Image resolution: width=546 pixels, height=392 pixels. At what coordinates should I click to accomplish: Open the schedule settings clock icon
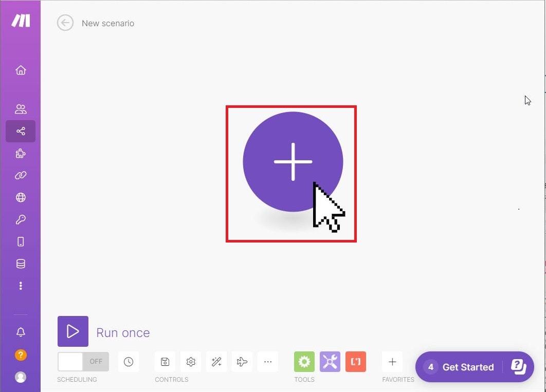[x=129, y=362]
